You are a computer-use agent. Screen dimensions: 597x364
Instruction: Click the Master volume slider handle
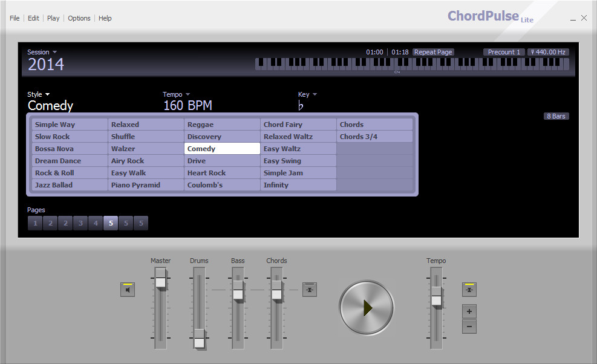(161, 279)
